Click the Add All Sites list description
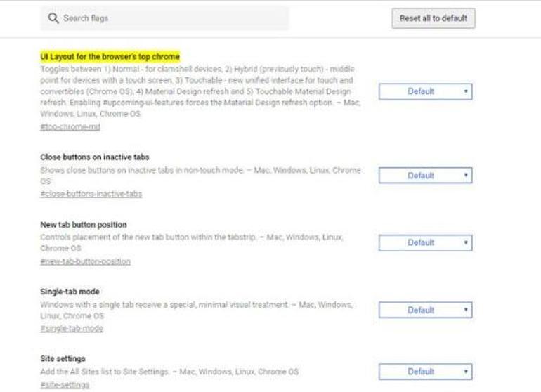 (x=169, y=371)
